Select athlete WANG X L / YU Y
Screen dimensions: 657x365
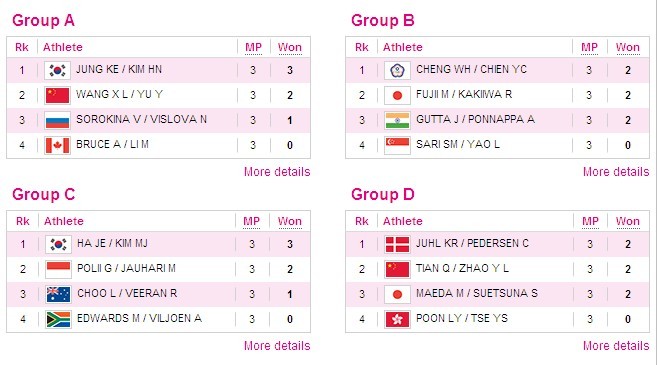(119, 94)
